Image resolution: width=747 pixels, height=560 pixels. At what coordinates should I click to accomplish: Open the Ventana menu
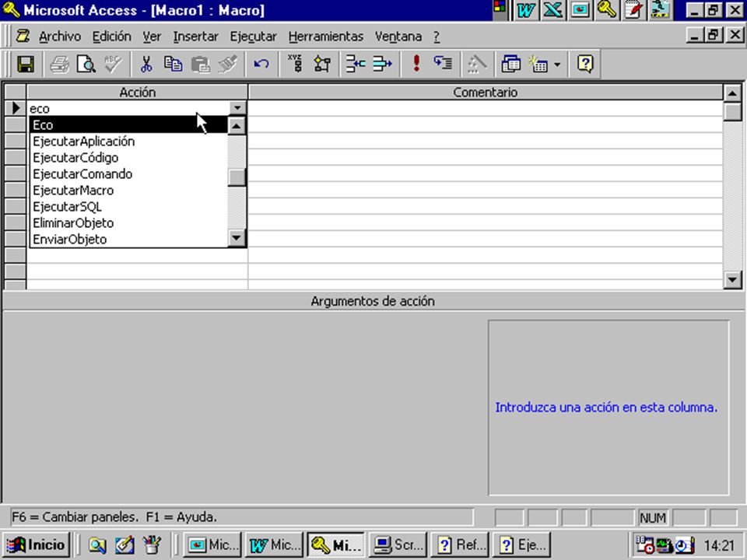[398, 37]
